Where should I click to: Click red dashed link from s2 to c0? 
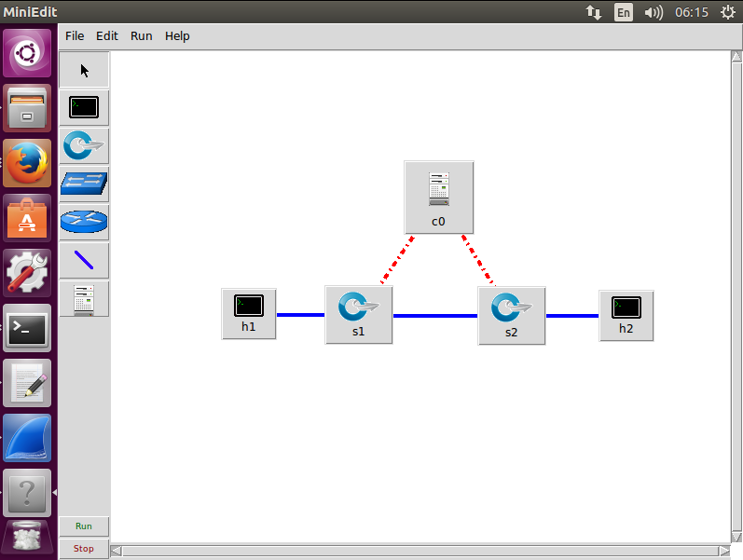click(x=478, y=260)
